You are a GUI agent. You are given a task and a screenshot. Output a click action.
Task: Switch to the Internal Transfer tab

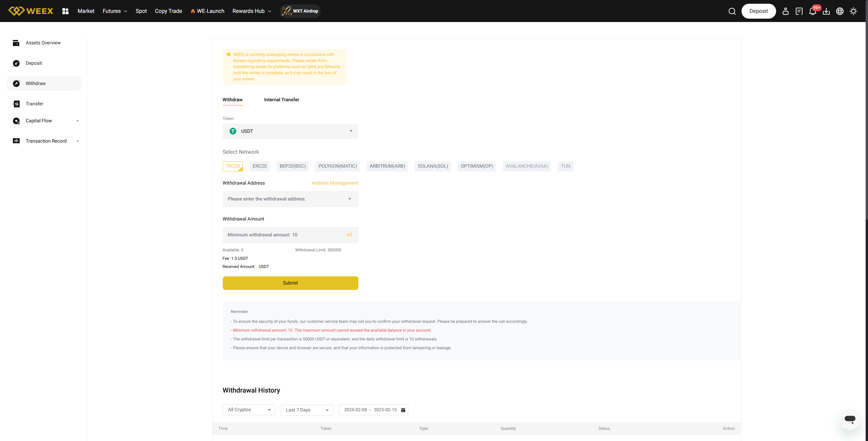point(281,100)
